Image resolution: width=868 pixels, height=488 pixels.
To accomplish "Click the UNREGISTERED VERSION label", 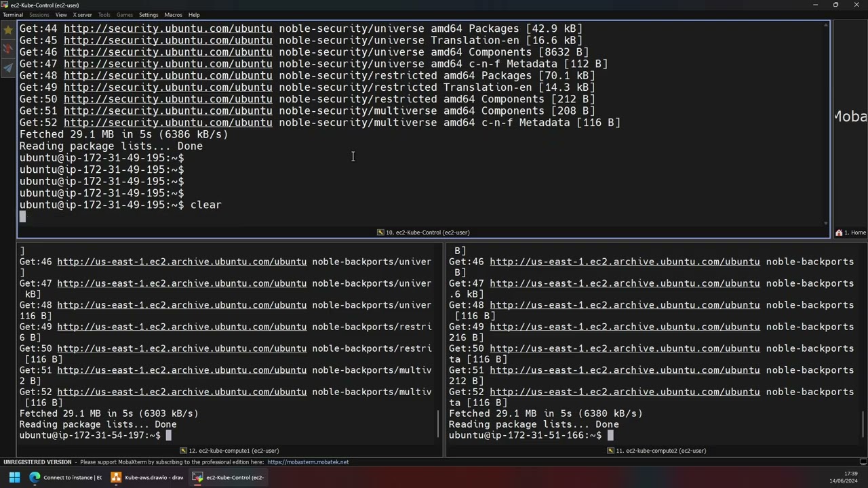I will pyautogui.click(x=37, y=462).
